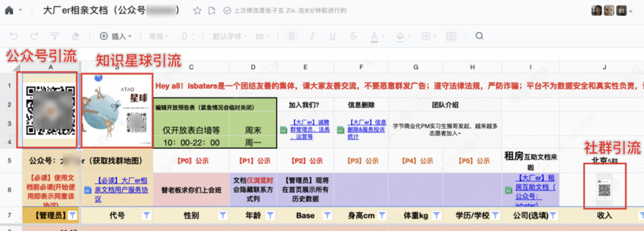The width and height of the screenshot is (644, 231).
Task: Click the circled plus Insert icon
Action: pos(104,36)
